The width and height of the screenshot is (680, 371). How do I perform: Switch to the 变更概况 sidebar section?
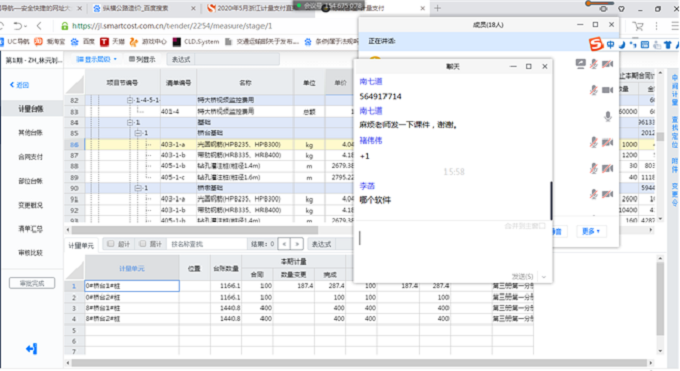coord(31,205)
